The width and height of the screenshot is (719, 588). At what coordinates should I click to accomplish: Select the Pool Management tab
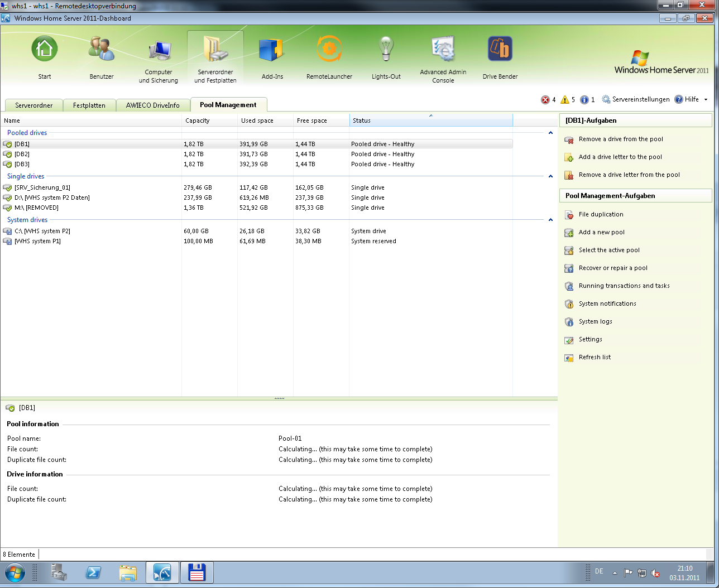coord(228,104)
